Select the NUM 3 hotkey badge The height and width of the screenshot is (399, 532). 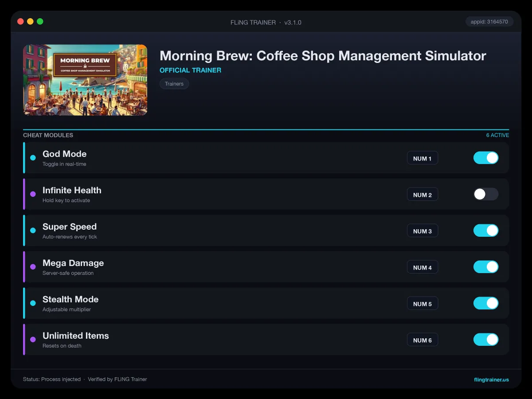tap(422, 231)
